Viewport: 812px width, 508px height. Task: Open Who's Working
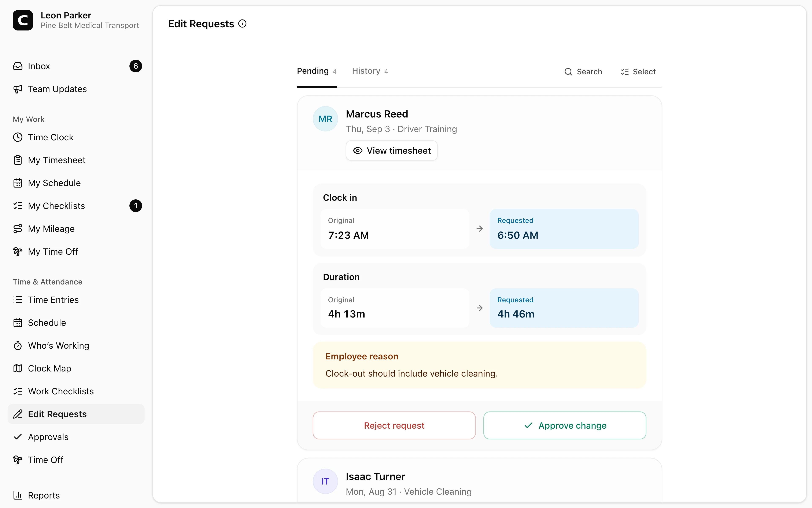[x=76, y=345]
